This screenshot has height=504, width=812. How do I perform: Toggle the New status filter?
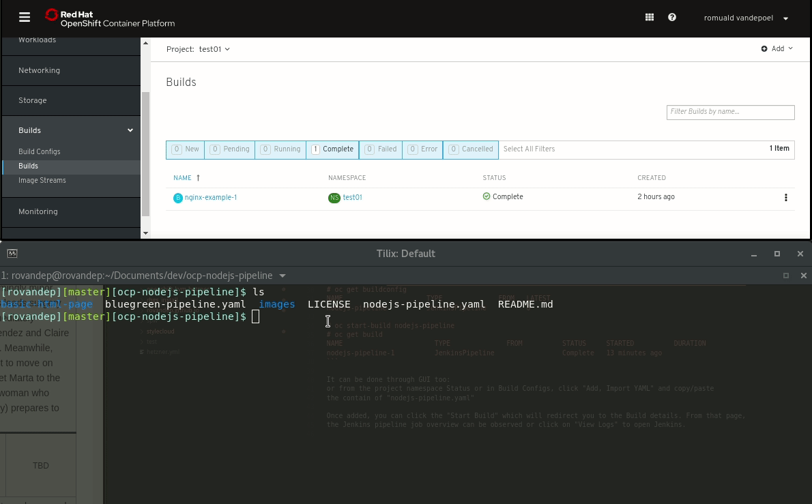186,149
